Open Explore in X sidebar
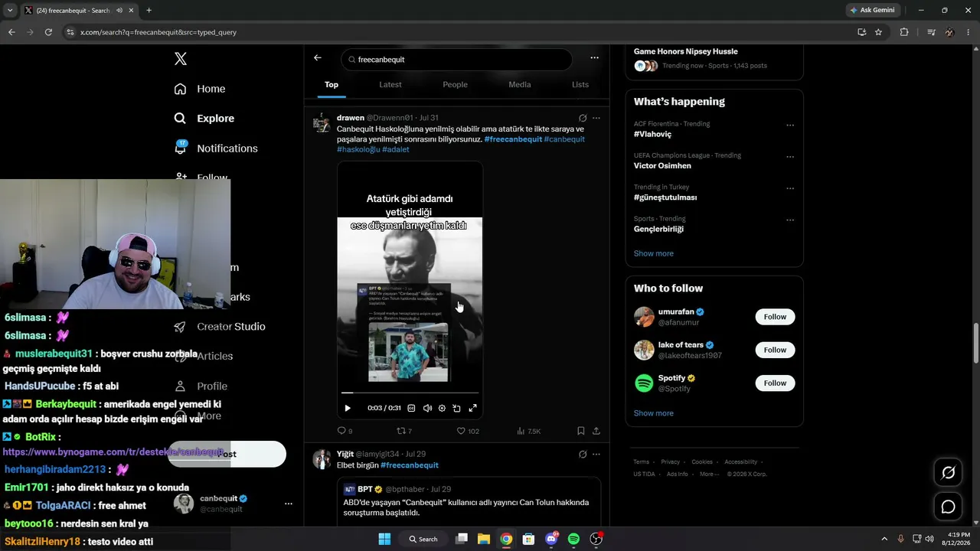980x551 pixels. 204,119
